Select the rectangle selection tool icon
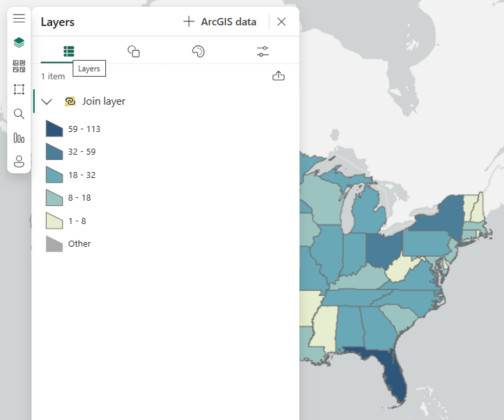Screen dimensions: 504x420 click(x=19, y=89)
